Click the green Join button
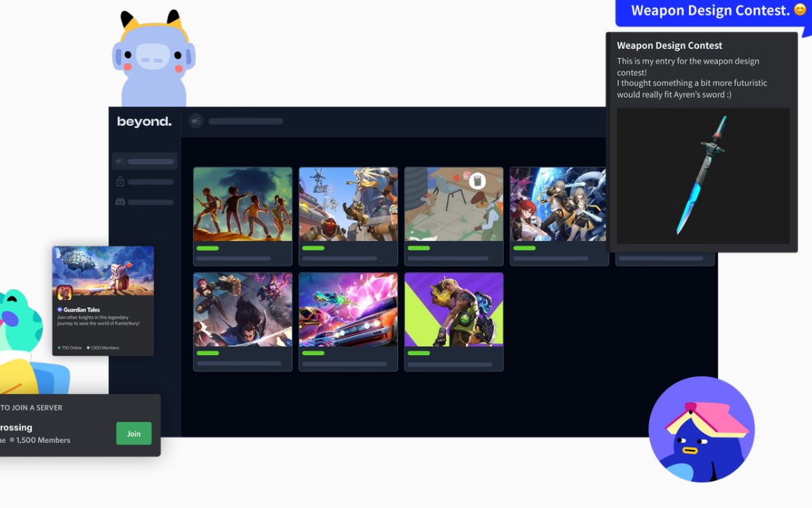 pyautogui.click(x=134, y=433)
